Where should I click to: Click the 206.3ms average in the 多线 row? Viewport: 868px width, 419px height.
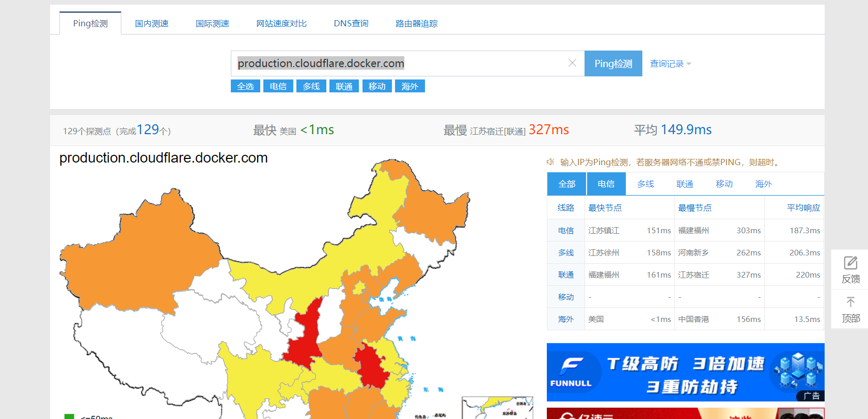point(805,253)
